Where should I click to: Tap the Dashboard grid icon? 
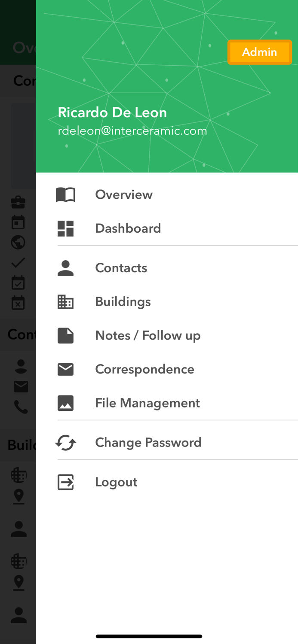click(65, 228)
